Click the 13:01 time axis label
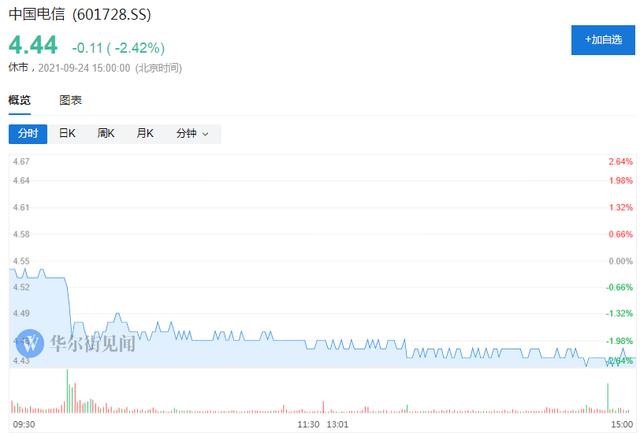The height and width of the screenshot is (433, 640). pos(338,424)
